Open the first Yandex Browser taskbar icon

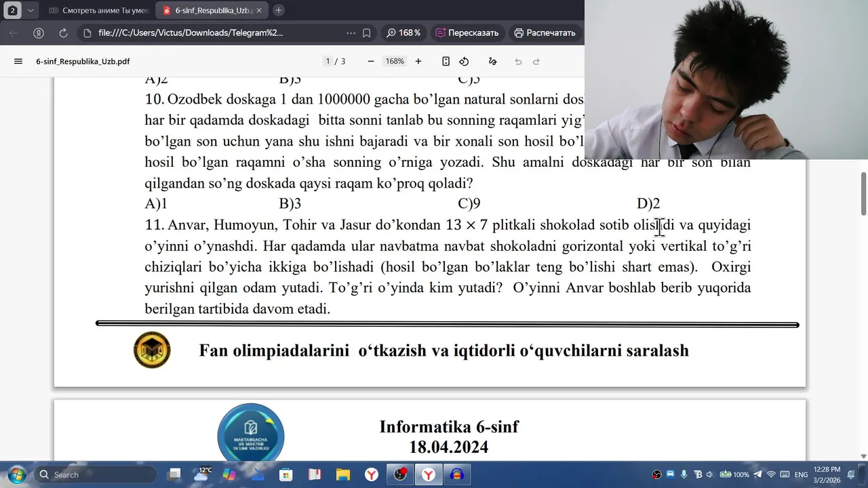click(x=372, y=474)
